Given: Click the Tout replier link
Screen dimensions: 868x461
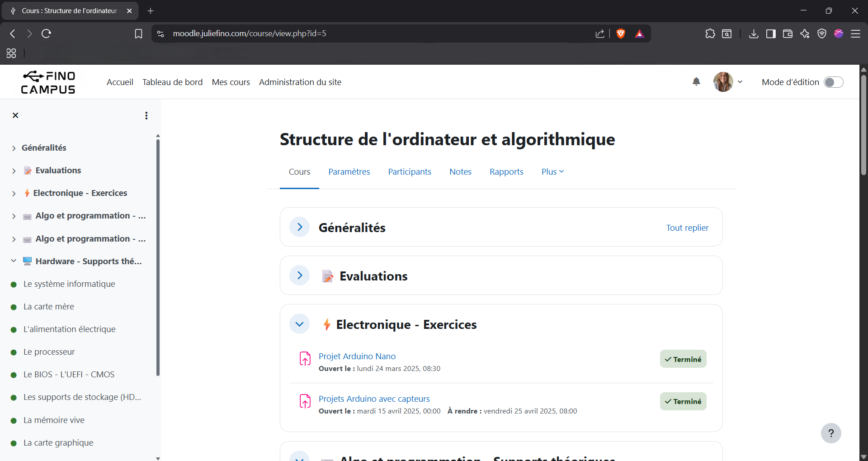Looking at the screenshot, I should (x=687, y=228).
